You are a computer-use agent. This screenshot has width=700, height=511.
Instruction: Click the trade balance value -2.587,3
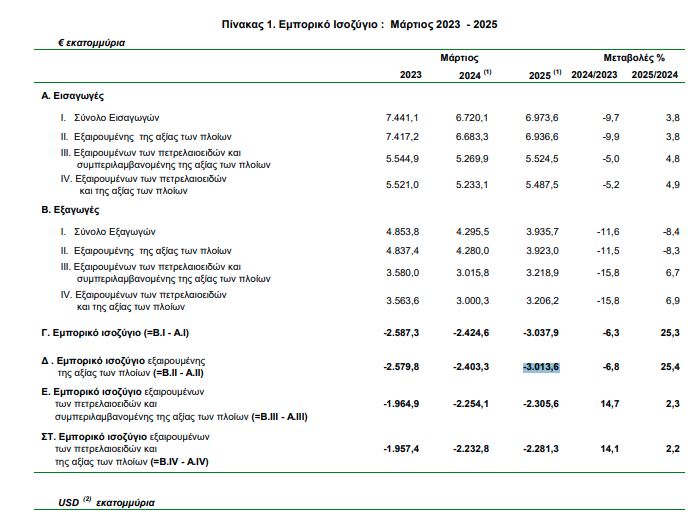[402, 332]
